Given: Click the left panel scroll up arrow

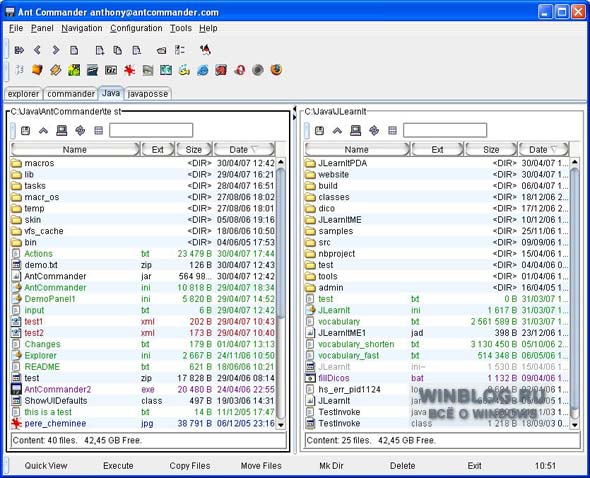Looking at the screenshot, I should (x=281, y=162).
